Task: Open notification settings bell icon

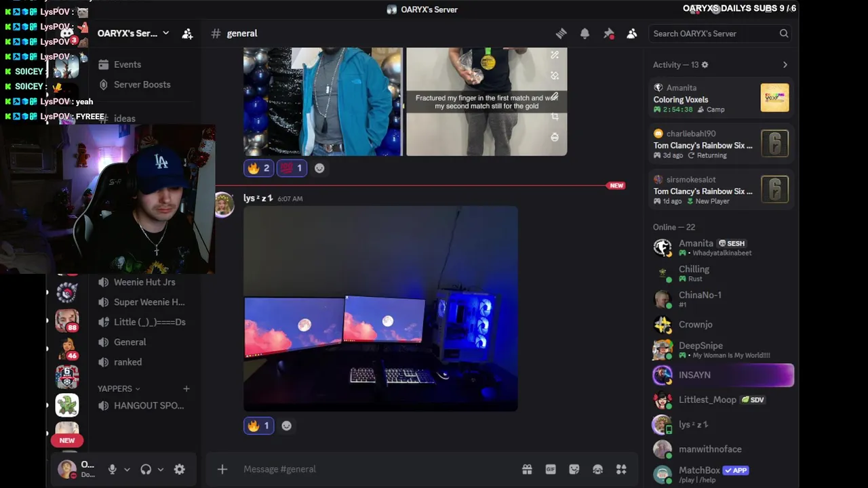Action: tap(585, 33)
